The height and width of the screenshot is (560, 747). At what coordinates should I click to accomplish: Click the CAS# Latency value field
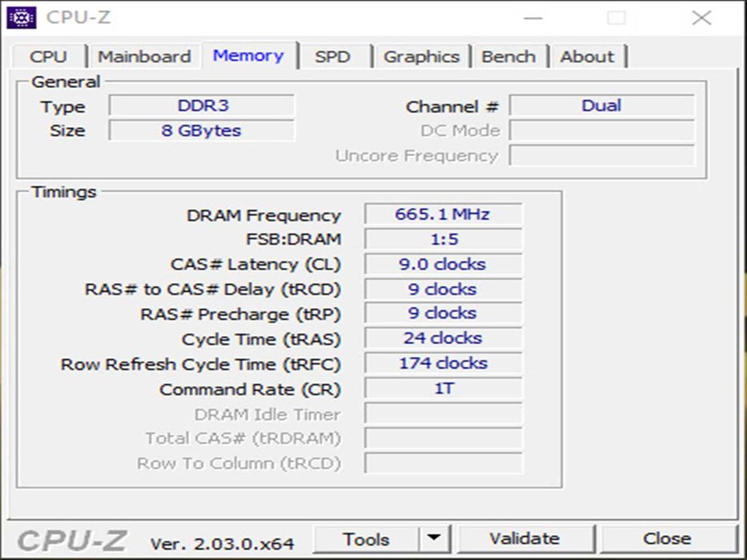click(x=443, y=264)
